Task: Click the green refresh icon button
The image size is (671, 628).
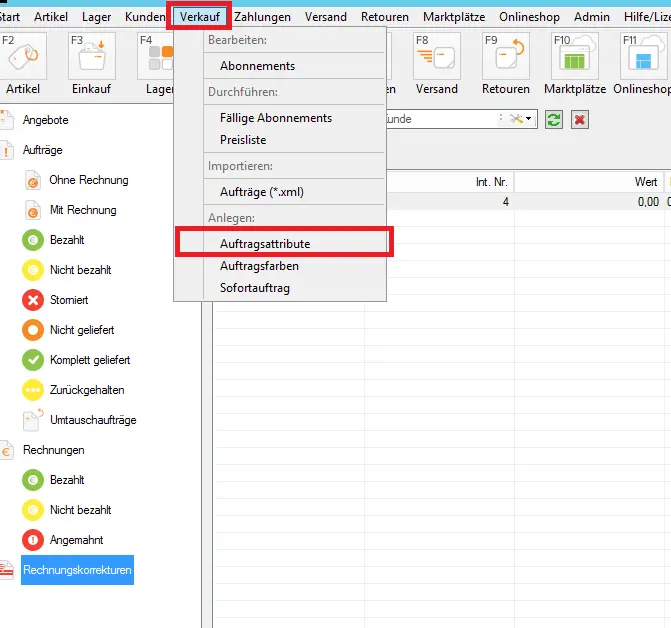Action: 554,119
